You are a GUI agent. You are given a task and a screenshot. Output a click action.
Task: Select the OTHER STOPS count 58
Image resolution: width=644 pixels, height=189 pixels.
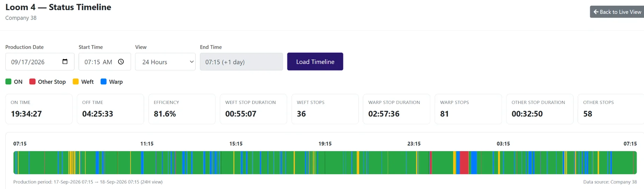pyautogui.click(x=587, y=114)
